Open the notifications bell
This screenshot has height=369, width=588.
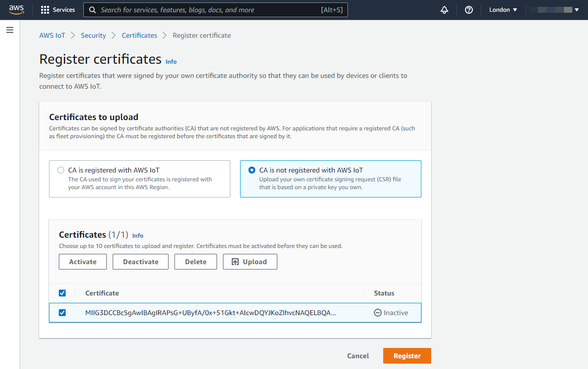pos(444,10)
